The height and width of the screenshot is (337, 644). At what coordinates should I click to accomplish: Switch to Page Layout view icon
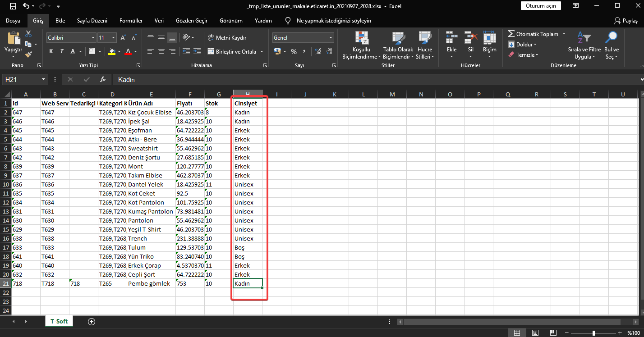[535, 332]
